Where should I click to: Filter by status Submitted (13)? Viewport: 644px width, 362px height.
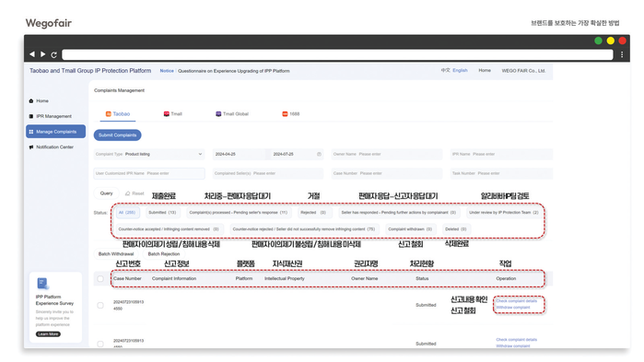click(162, 213)
